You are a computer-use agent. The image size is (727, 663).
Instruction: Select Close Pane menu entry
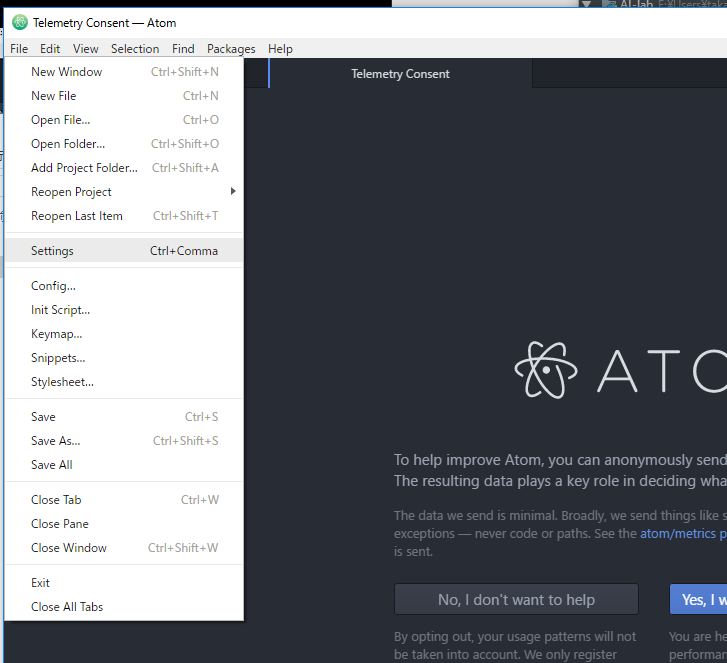(124, 524)
